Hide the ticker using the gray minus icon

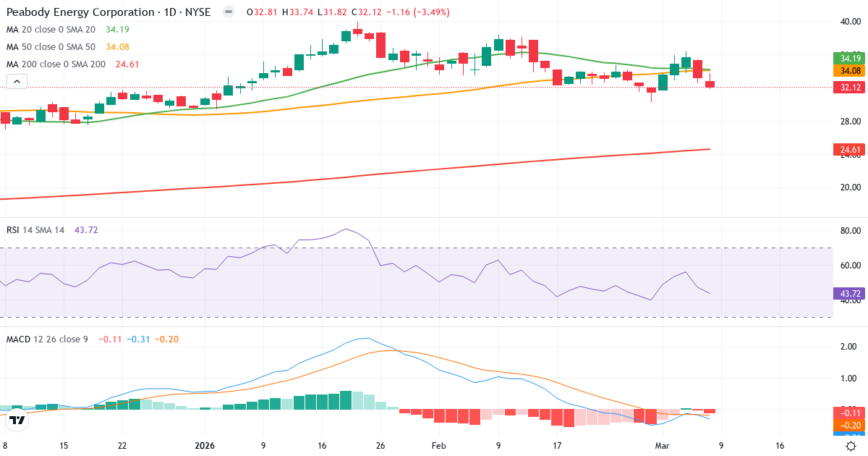(229, 12)
